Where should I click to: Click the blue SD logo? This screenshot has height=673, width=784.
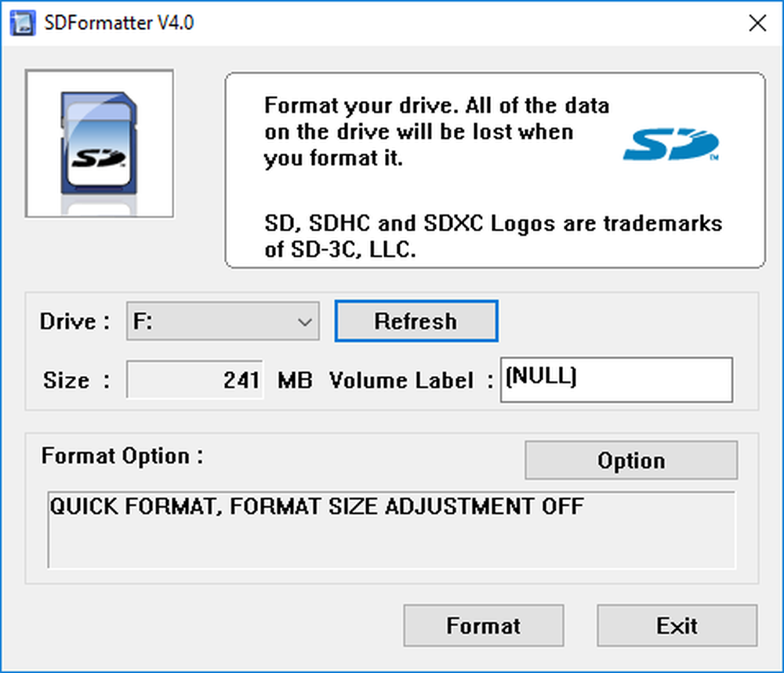(x=670, y=145)
